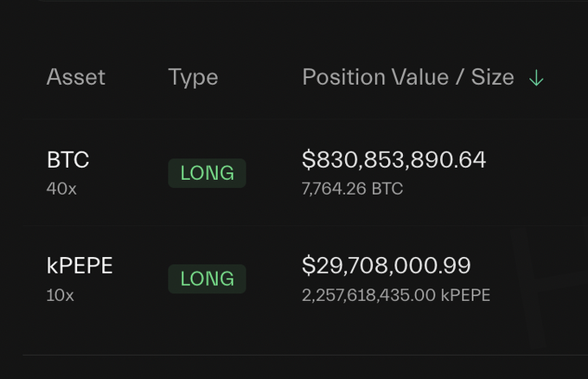Click the 10x leverage label under kPEPE
This screenshot has width=588, height=379.
click(61, 295)
